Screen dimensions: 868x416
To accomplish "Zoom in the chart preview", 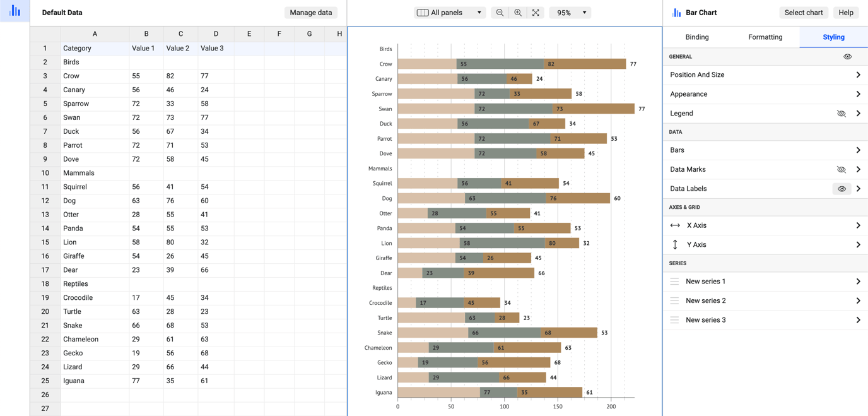I will pos(518,13).
